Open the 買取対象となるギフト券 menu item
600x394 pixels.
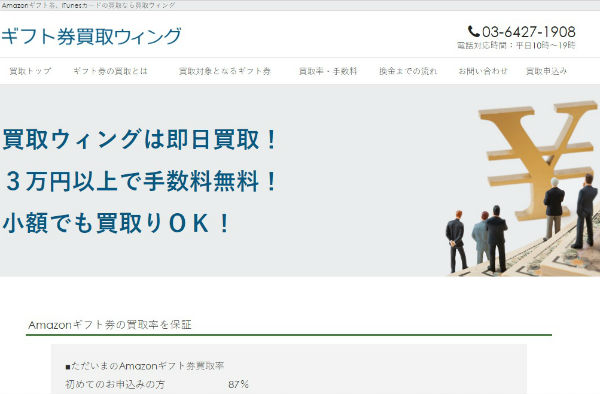225,71
